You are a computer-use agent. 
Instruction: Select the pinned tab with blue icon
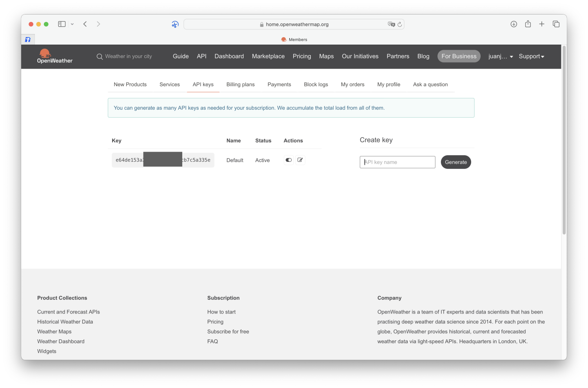tap(28, 40)
